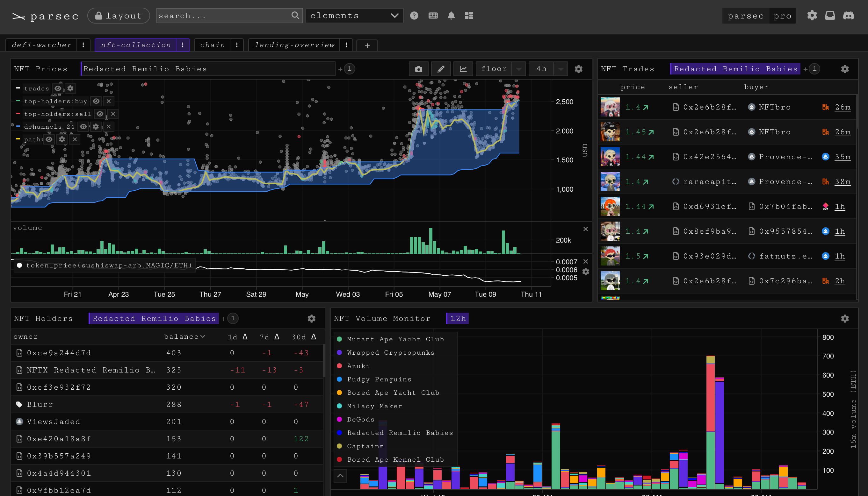
Task: Toggle dchannels 24 visibility eye
Action: (x=83, y=127)
